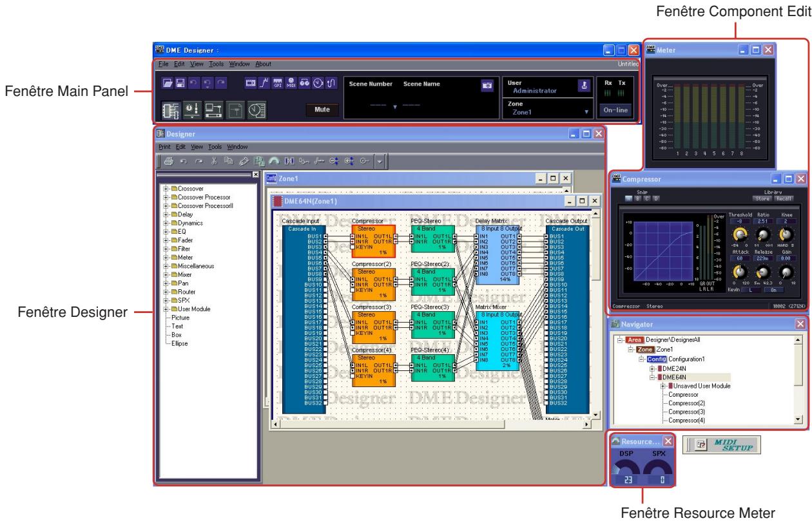This screenshot has height=523, width=812.
Task: Open the Designer toolbar overflow dropdown arrow
Action: click(x=380, y=162)
